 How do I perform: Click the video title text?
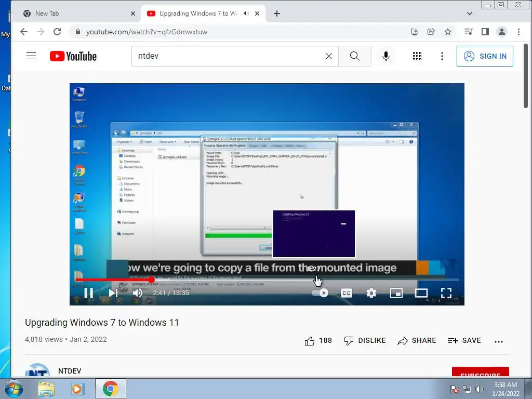coord(102,322)
